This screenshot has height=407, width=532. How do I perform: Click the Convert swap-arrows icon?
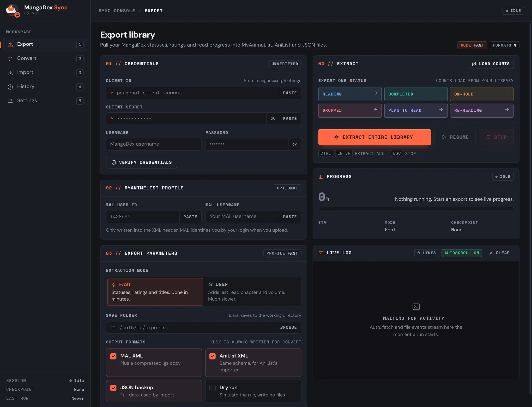(10, 59)
